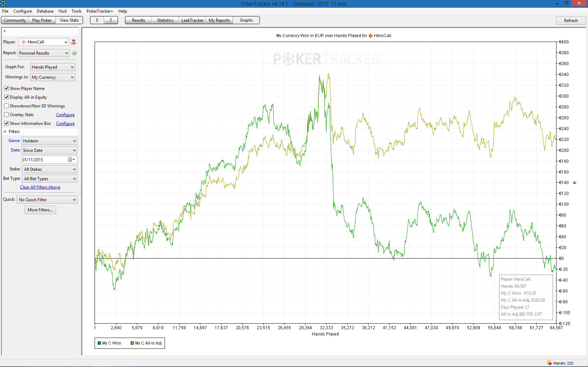Click the PokerTracker app icon in title bar
This screenshot has height=367, width=588.
pos(4,3)
